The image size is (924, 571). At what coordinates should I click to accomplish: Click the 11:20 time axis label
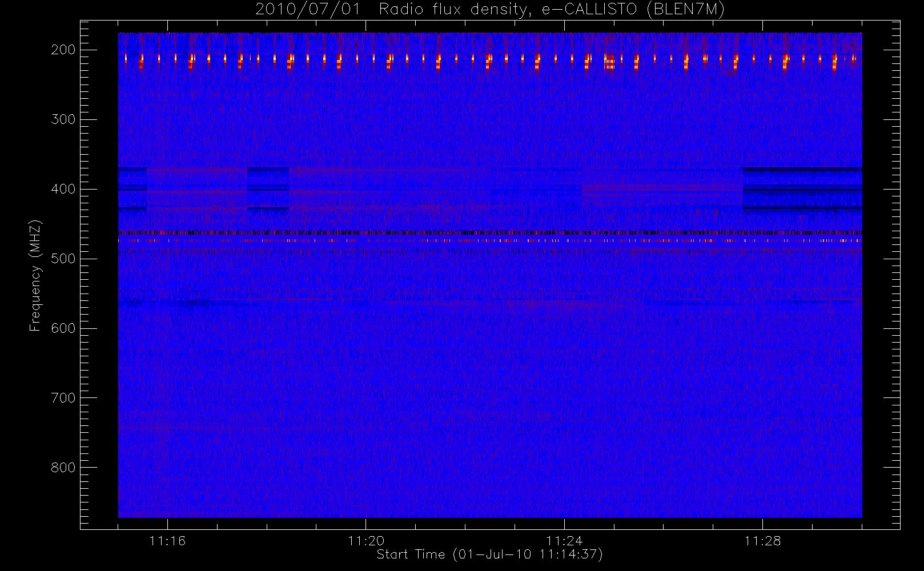[365, 541]
